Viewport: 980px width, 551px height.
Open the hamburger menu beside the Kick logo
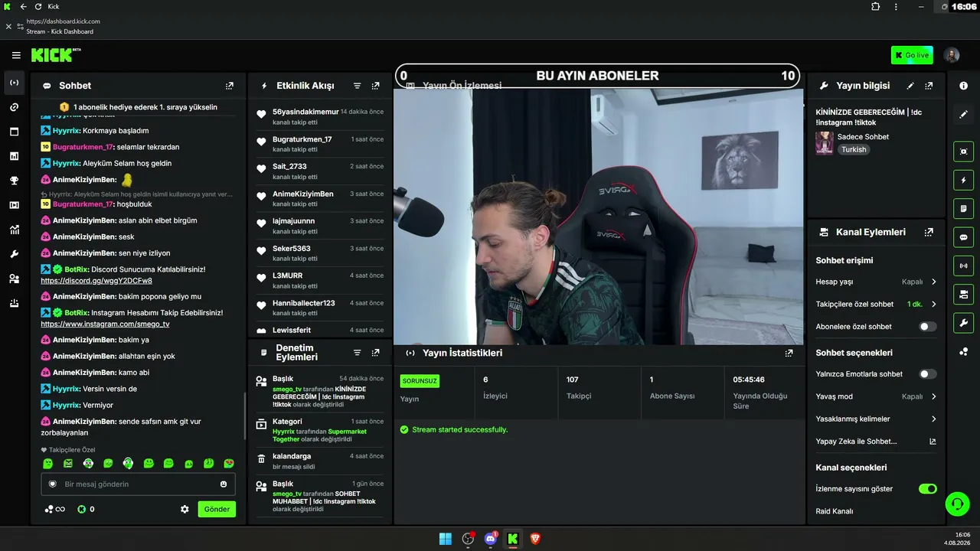(x=16, y=55)
